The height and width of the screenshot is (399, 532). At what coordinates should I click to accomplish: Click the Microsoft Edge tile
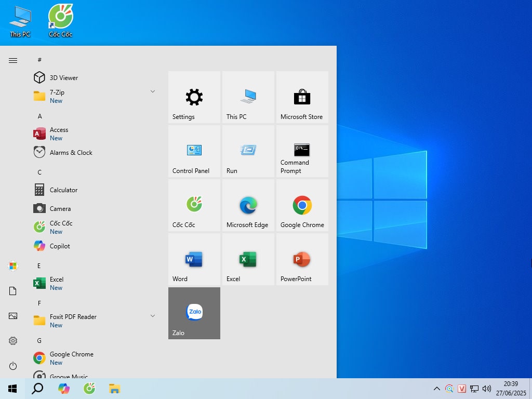click(x=248, y=205)
